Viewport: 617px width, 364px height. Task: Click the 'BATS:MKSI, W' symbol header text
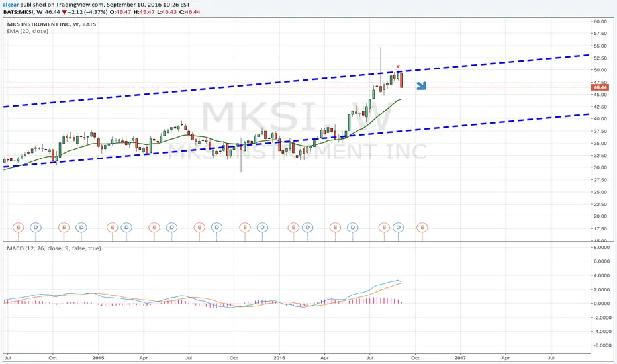[23, 12]
